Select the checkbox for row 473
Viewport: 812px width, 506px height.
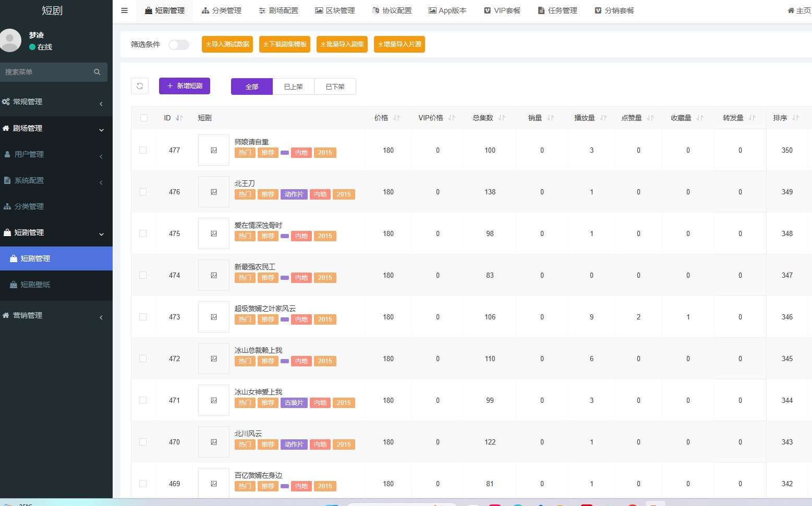143,317
